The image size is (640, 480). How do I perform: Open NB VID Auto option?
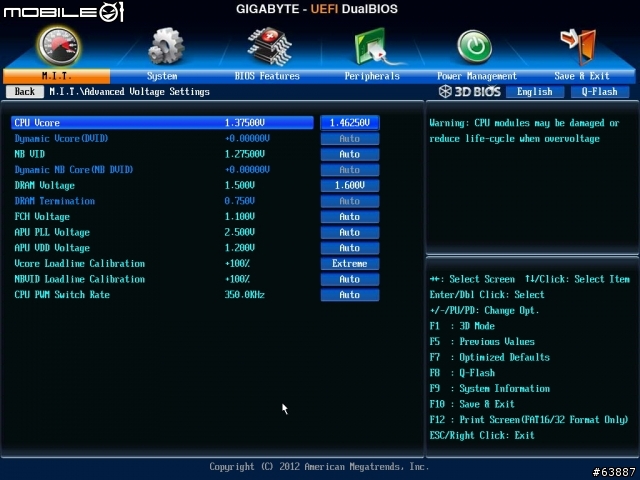click(x=350, y=154)
